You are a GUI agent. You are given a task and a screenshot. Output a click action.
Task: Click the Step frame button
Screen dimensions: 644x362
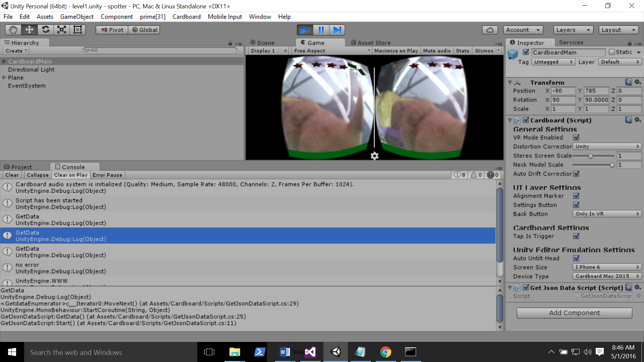337,30
